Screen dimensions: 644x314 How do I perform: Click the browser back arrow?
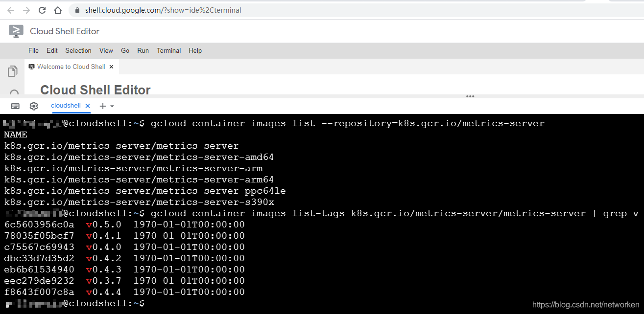pyautogui.click(x=11, y=10)
